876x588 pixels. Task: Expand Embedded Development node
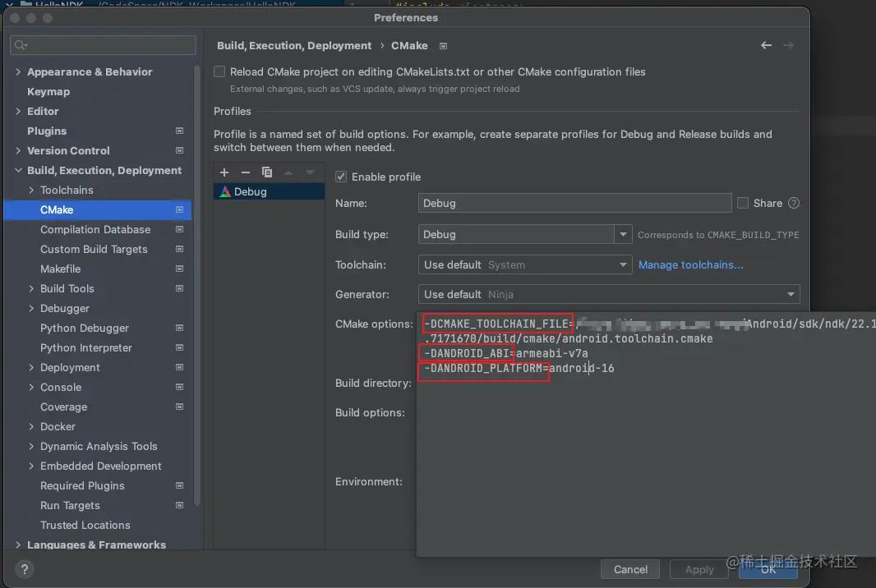(x=31, y=466)
